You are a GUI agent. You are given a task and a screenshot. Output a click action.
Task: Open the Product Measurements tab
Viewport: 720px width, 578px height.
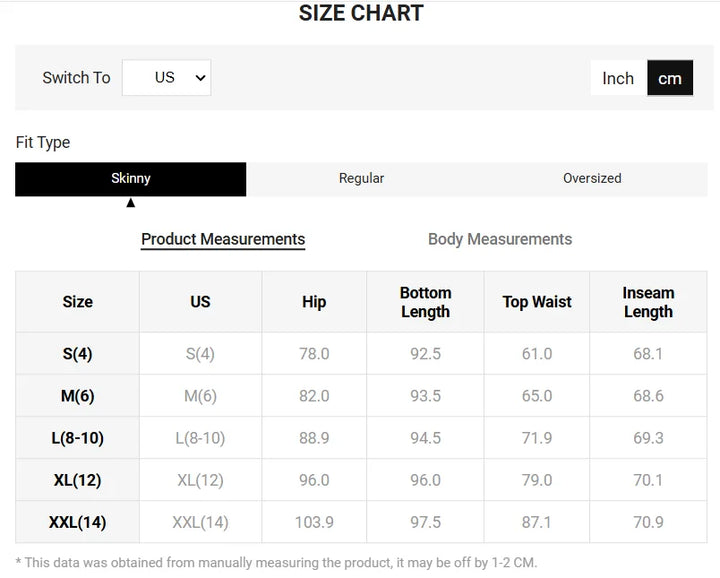point(223,239)
